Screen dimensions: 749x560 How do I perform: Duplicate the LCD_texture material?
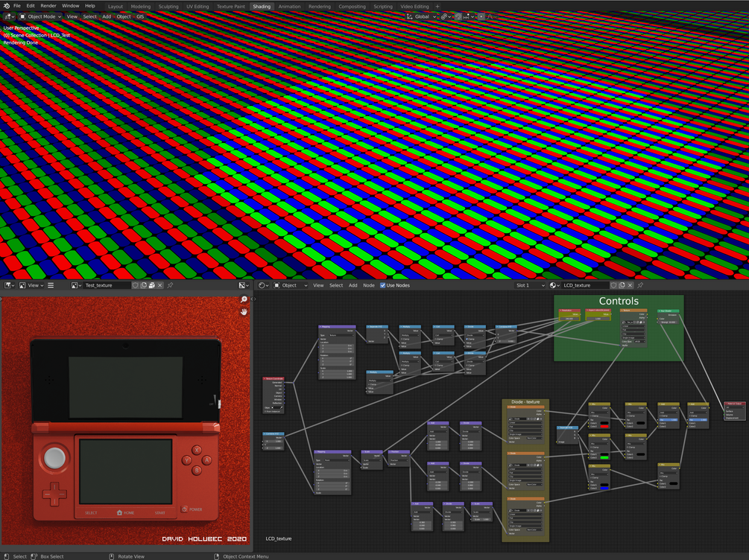(x=622, y=285)
